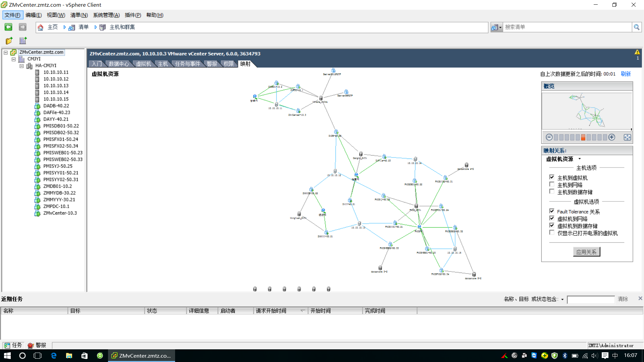Viewport: 644px width, 362px height.
Task: Click the green Back navigation arrow
Action: pos(8,27)
